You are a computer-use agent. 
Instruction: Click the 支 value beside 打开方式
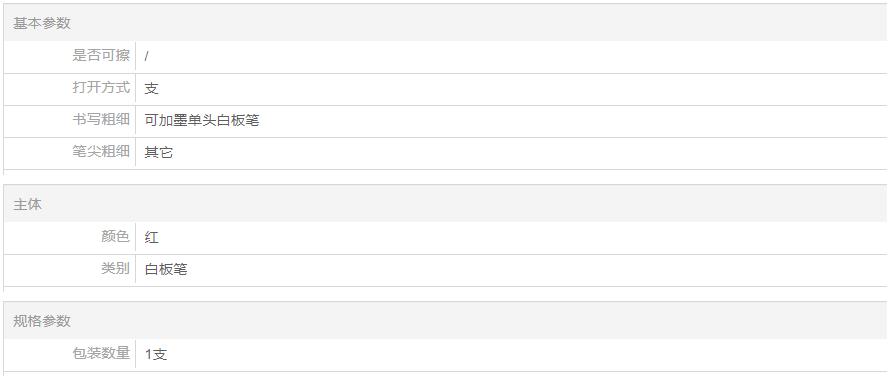click(x=152, y=89)
